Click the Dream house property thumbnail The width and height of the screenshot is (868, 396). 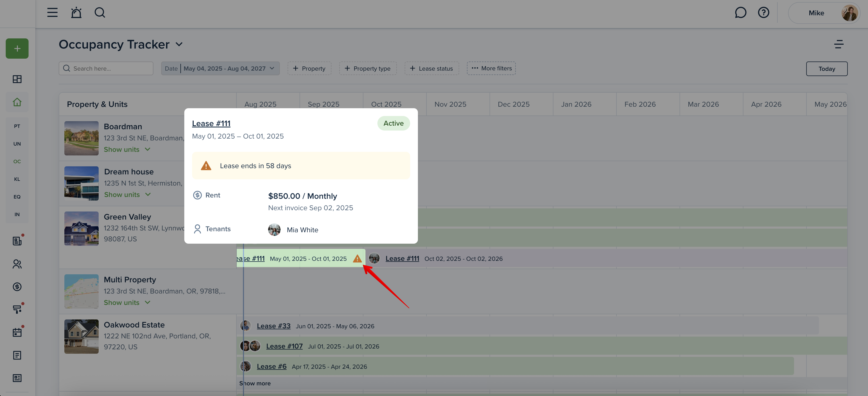(x=82, y=183)
